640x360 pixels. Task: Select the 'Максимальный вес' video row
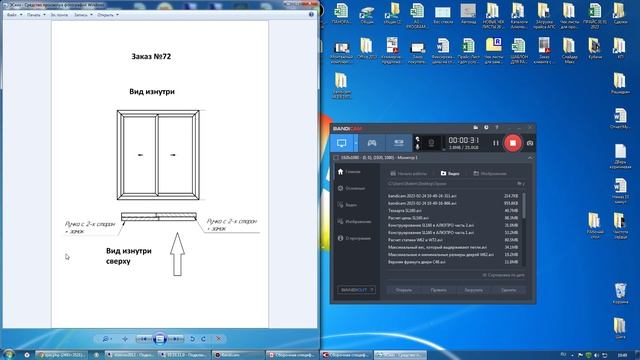pos(453,247)
